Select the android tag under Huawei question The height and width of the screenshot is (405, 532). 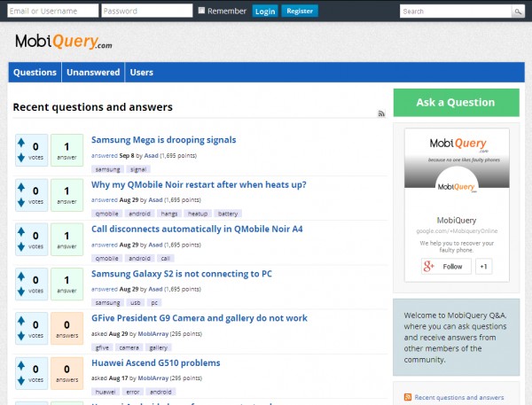coord(160,391)
